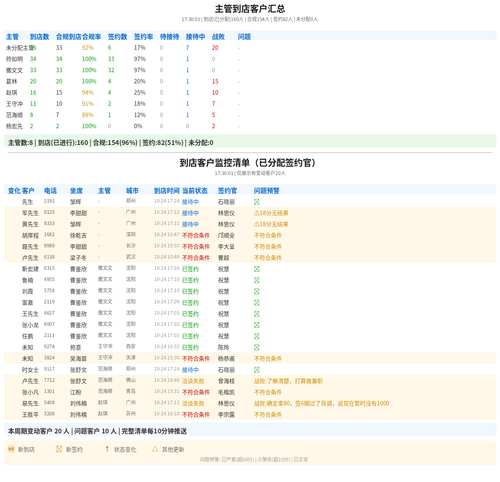Click the 状态变化 arrow legend icon
Viewport: 500px width, 482px height.
pyautogui.click(x=107, y=449)
